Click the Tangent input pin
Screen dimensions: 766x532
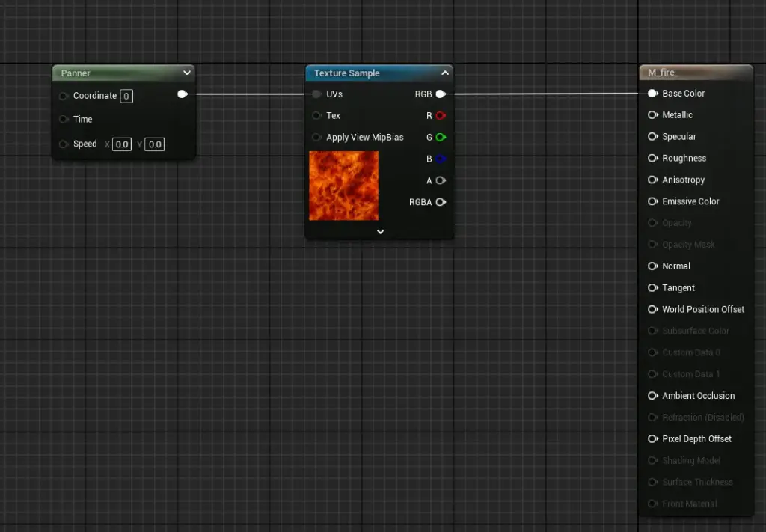tap(652, 288)
